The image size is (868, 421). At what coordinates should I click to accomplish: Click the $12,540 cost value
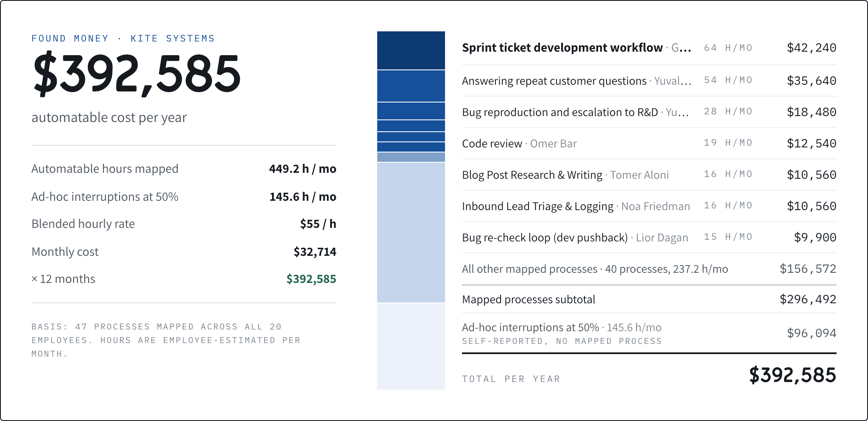tap(812, 144)
